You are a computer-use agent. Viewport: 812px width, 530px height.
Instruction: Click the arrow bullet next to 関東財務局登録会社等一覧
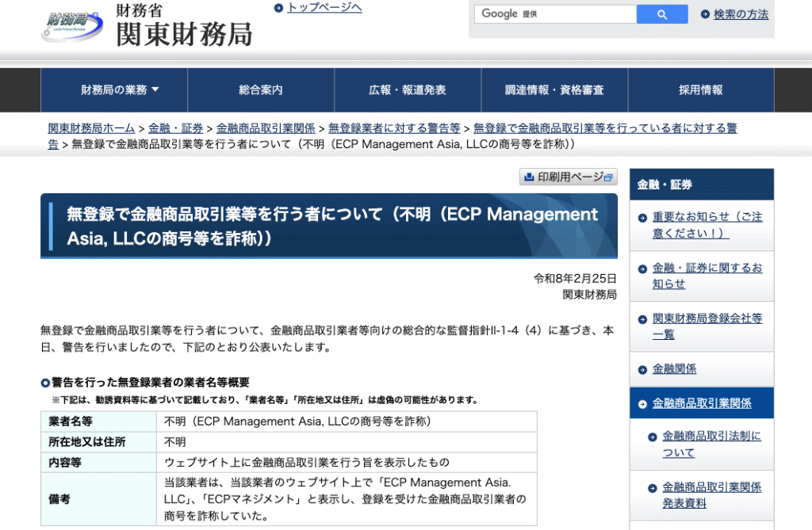(x=642, y=319)
